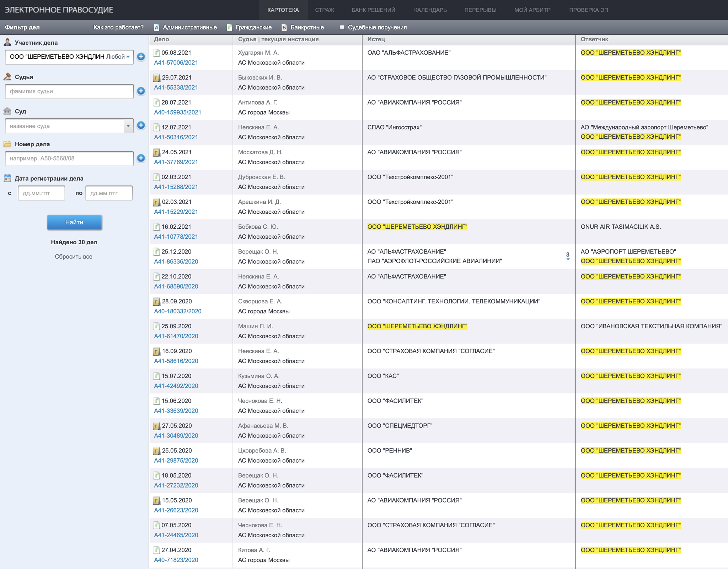Click the folder icon at Номер дела

pos(7,144)
